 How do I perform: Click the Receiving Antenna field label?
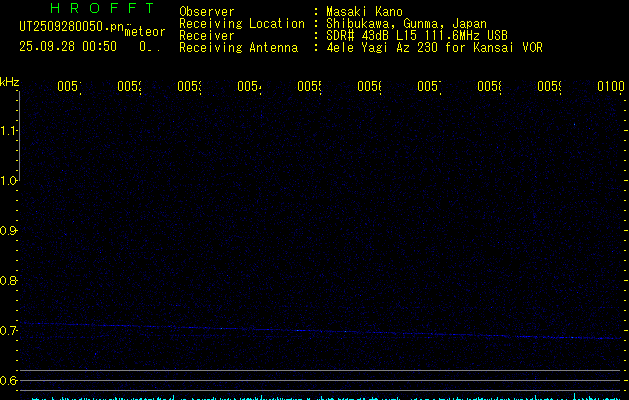(238, 48)
